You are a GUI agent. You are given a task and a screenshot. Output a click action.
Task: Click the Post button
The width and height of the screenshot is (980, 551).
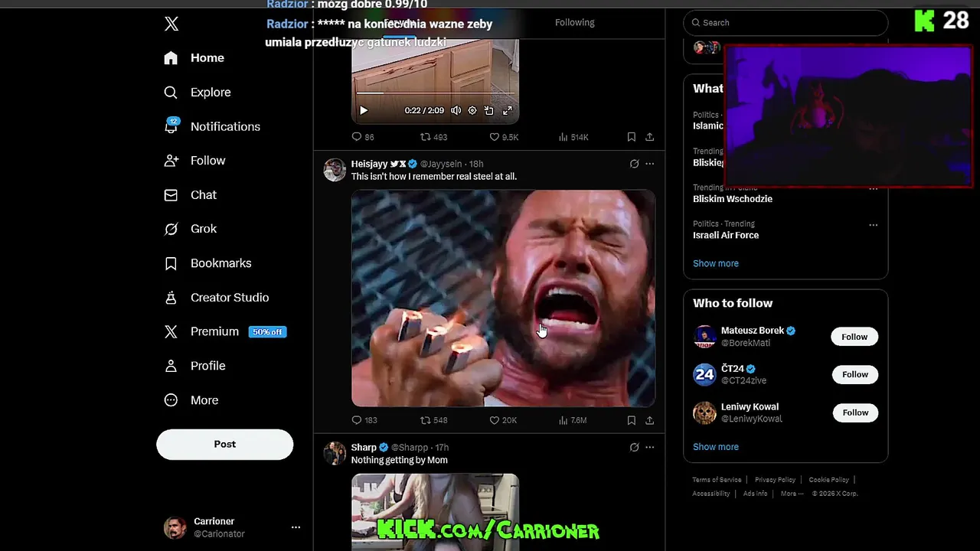(224, 444)
